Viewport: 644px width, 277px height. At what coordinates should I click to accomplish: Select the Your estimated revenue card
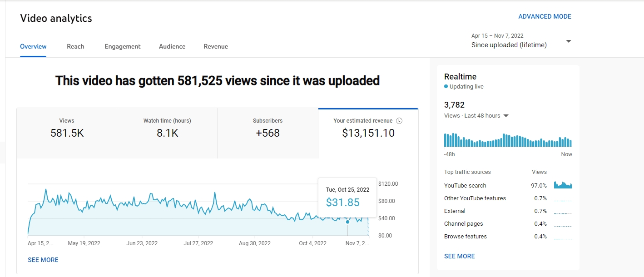click(x=368, y=128)
